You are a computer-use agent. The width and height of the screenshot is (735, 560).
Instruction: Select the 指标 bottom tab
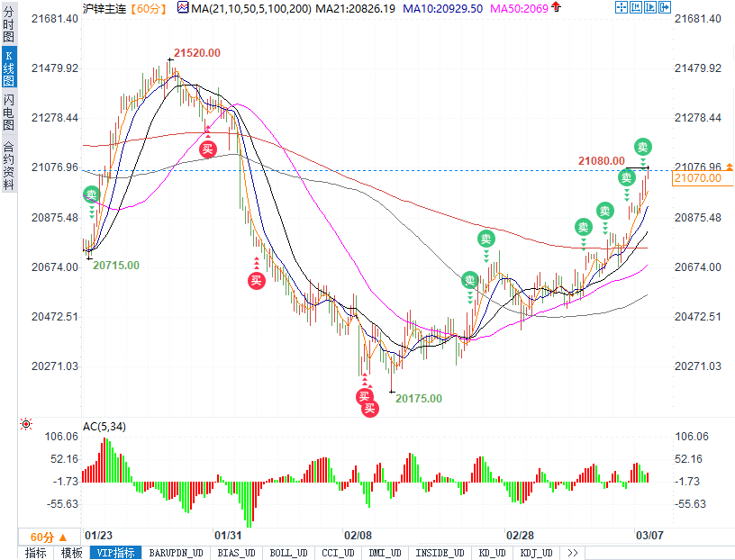click(36, 553)
